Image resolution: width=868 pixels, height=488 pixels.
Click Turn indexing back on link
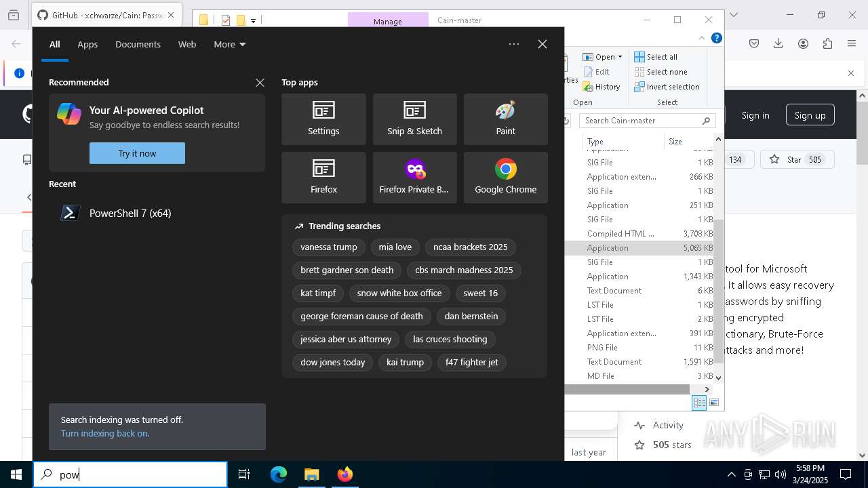tap(105, 433)
